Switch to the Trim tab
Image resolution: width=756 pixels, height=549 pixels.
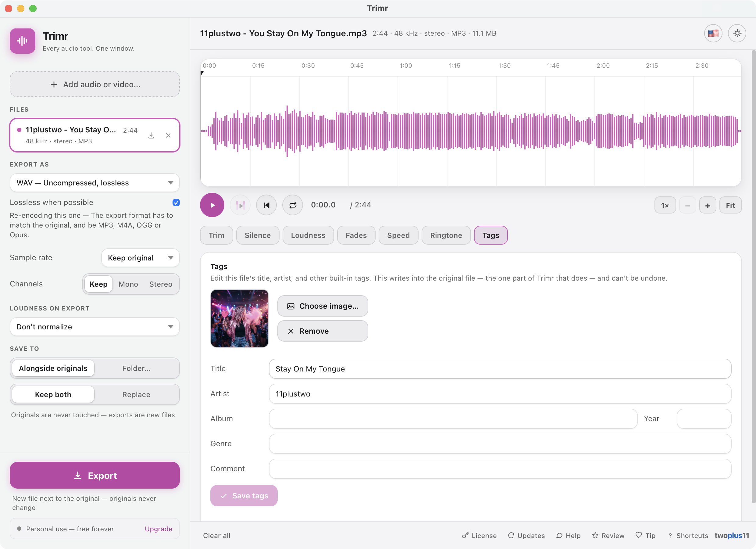(216, 235)
